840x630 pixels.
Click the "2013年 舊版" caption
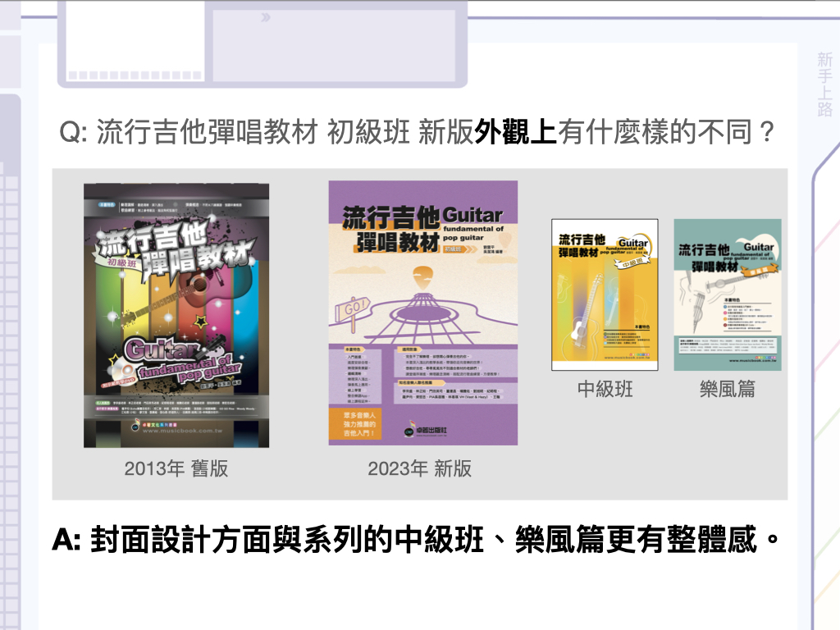point(176,468)
